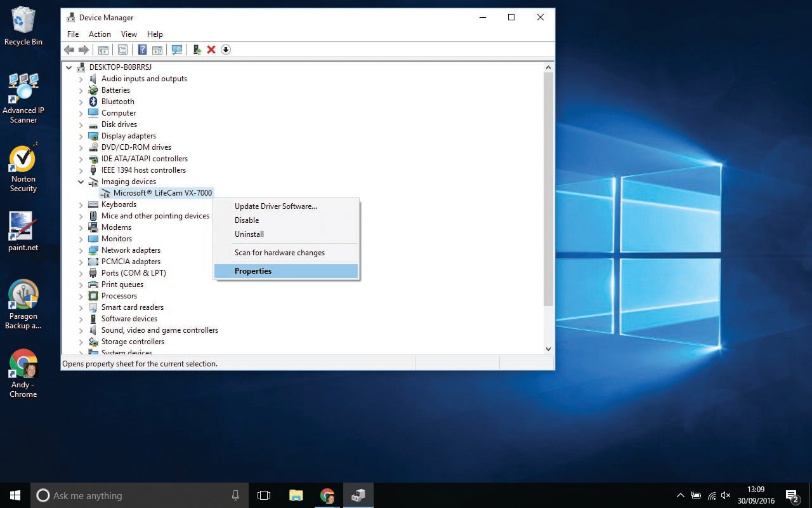Click the Task View taskbar icon
The width and height of the screenshot is (812, 508).
click(264, 495)
